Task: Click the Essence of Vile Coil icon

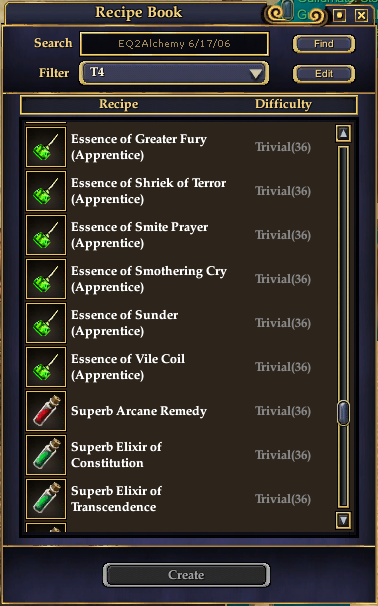Action: [46, 367]
